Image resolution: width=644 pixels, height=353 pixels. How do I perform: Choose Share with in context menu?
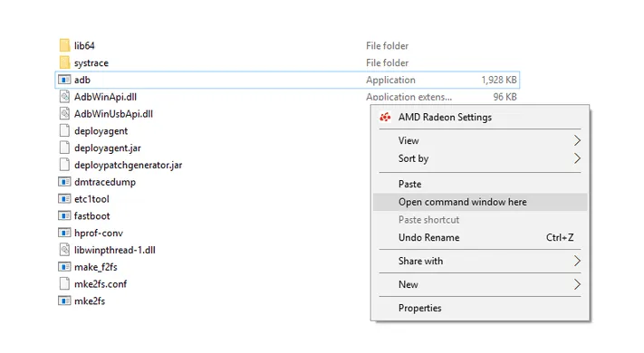click(480, 261)
